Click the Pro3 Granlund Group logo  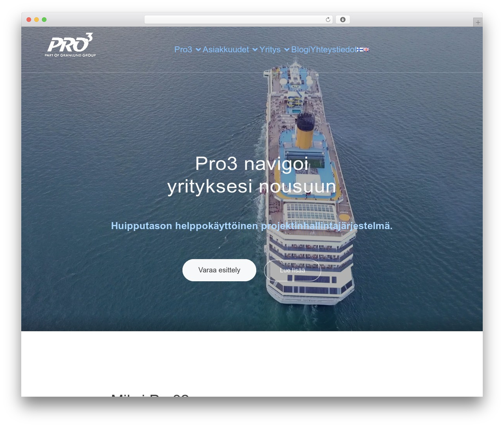[x=70, y=45]
